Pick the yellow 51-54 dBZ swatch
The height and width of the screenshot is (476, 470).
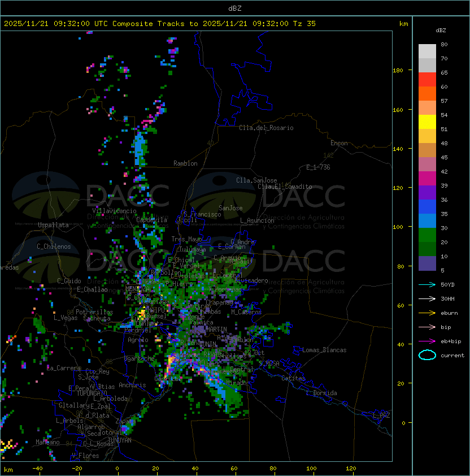(427, 122)
